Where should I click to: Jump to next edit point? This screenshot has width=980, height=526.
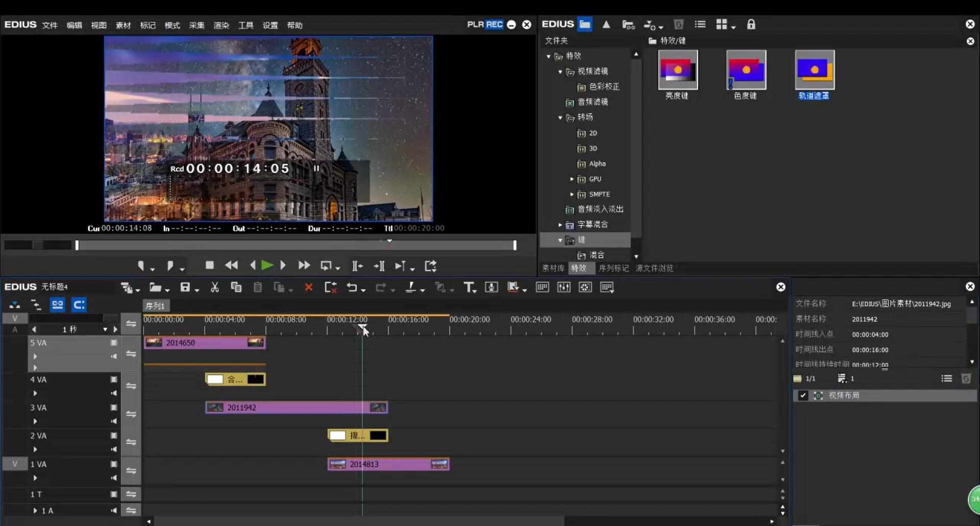coord(379,266)
